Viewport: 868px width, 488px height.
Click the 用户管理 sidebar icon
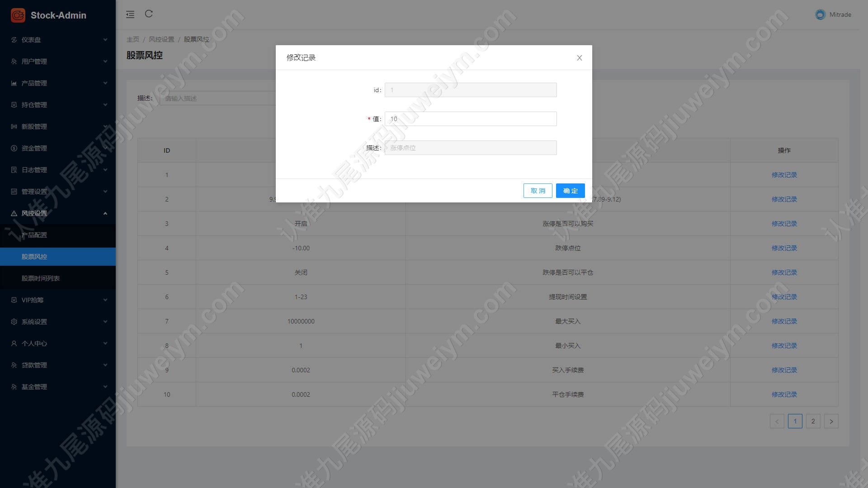coord(14,61)
